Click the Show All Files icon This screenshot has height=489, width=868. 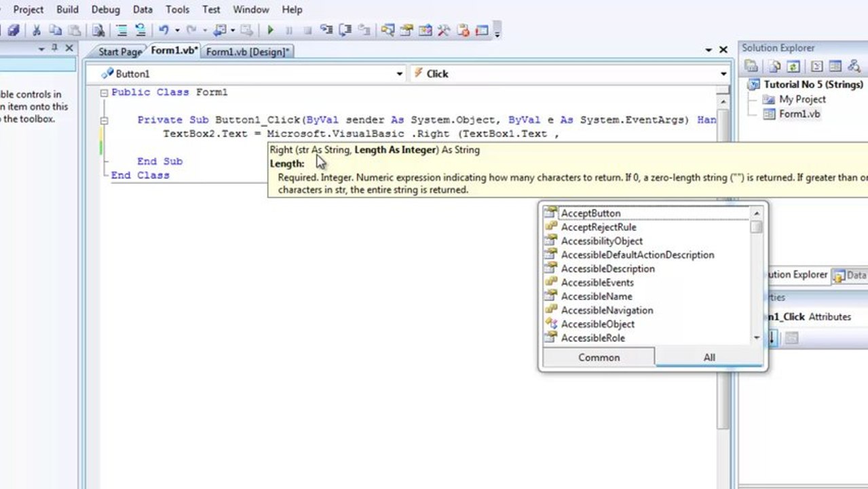pos(774,66)
